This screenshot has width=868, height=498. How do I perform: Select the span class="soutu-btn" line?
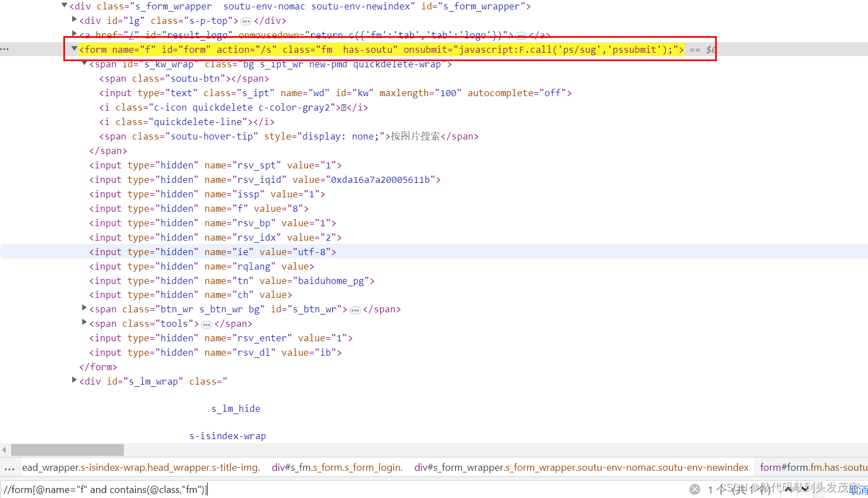(x=184, y=78)
